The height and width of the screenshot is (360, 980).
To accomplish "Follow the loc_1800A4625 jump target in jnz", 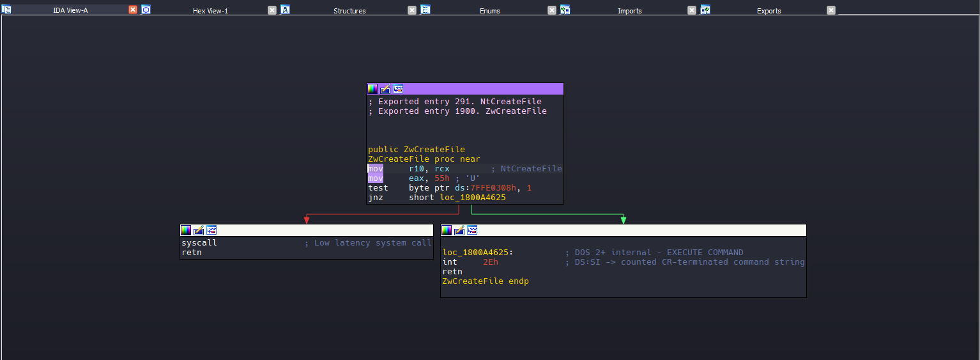I will point(473,198).
